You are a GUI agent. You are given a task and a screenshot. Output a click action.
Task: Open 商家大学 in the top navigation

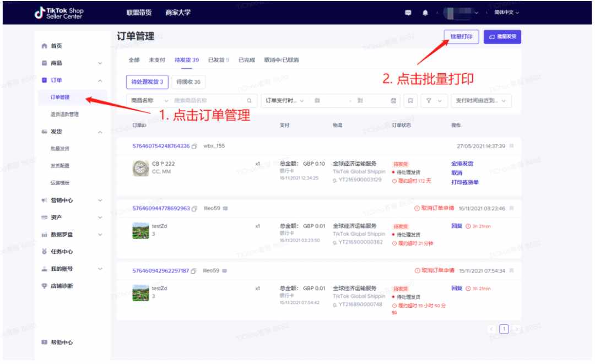coord(178,13)
